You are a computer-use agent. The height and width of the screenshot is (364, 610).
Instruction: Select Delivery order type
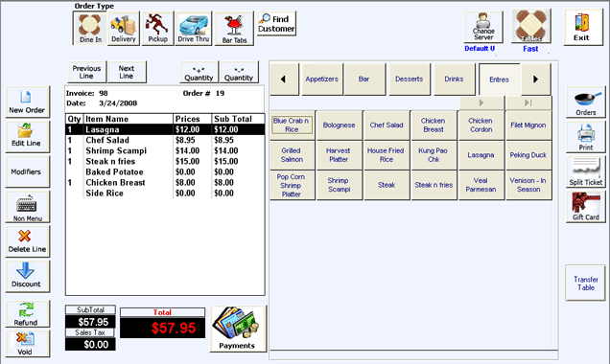[x=124, y=29]
